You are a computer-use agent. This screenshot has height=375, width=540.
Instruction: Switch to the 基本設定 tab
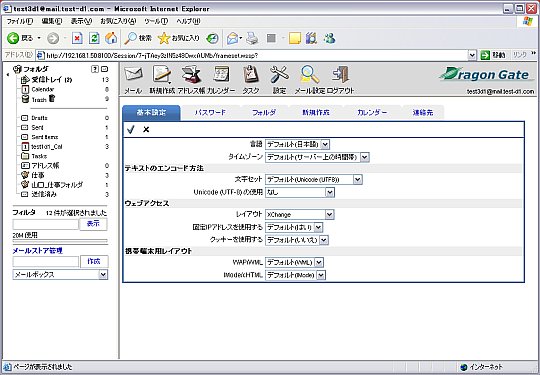[151, 113]
